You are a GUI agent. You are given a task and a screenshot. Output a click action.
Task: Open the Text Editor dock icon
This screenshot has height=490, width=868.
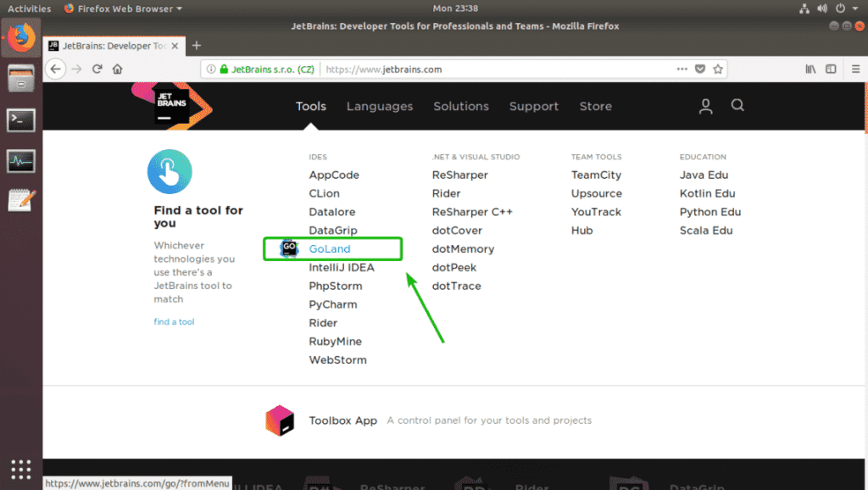point(21,200)
